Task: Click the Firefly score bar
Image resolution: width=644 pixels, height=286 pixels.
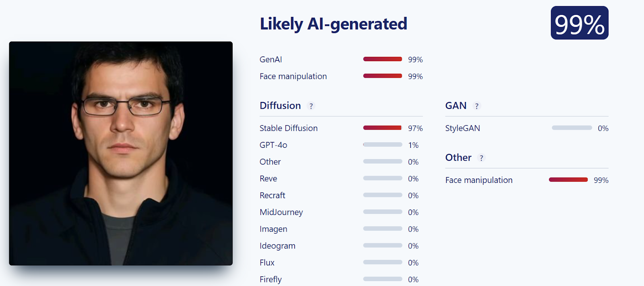Action: click(382, 279)
